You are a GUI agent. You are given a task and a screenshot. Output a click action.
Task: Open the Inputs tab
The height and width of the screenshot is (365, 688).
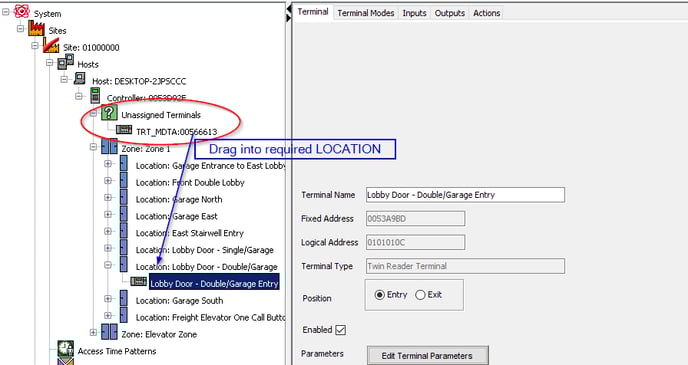[x=415, y=13]
